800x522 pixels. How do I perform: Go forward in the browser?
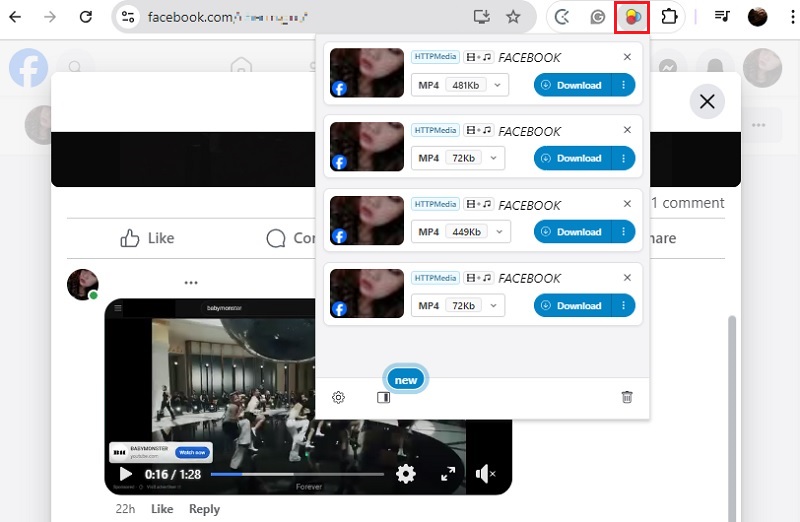click(50, 17)
